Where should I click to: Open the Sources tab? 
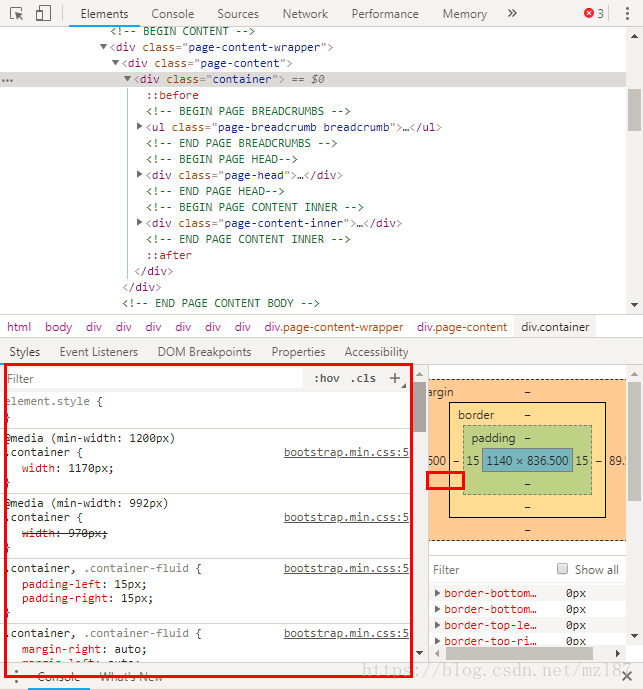pyautogui.click(x=238, y=14)
